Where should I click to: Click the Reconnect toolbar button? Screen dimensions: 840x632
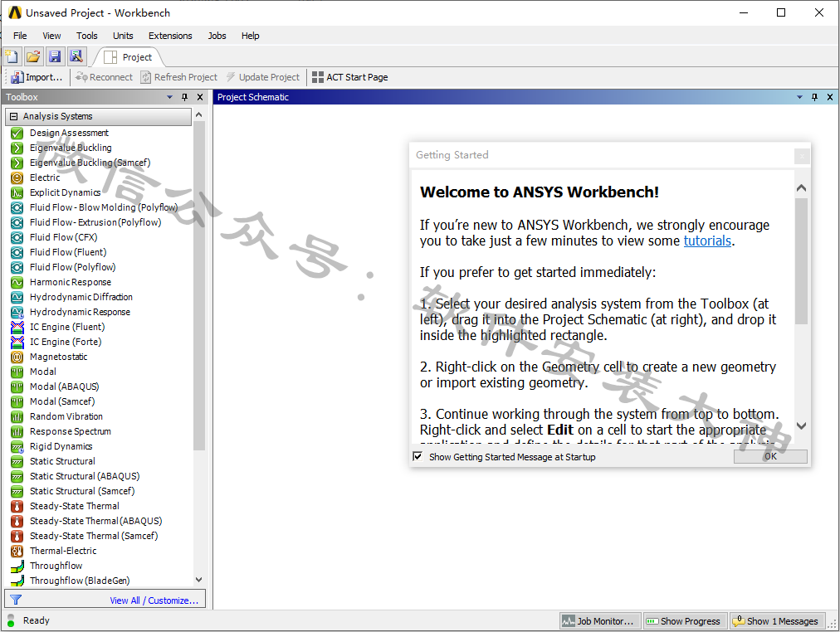104,77
